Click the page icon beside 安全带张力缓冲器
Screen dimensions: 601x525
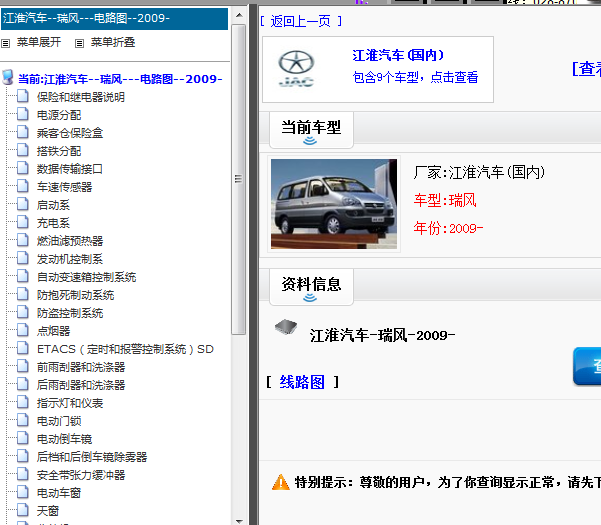click(23, 474)
